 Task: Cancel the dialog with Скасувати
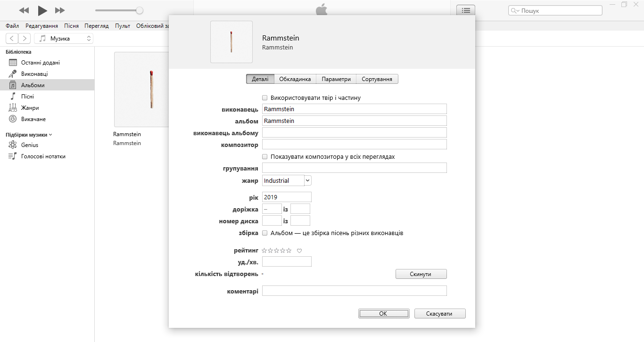440,314
